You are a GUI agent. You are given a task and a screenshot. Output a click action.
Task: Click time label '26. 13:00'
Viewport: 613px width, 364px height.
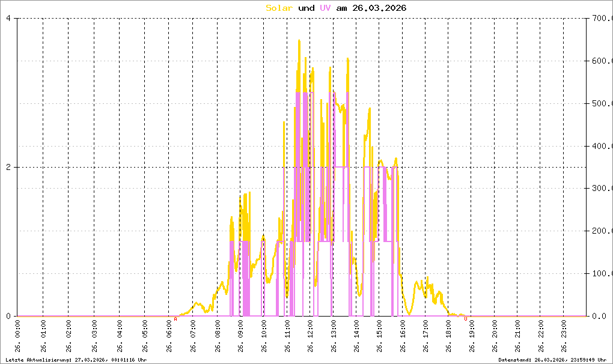click(x=333, y=336)
